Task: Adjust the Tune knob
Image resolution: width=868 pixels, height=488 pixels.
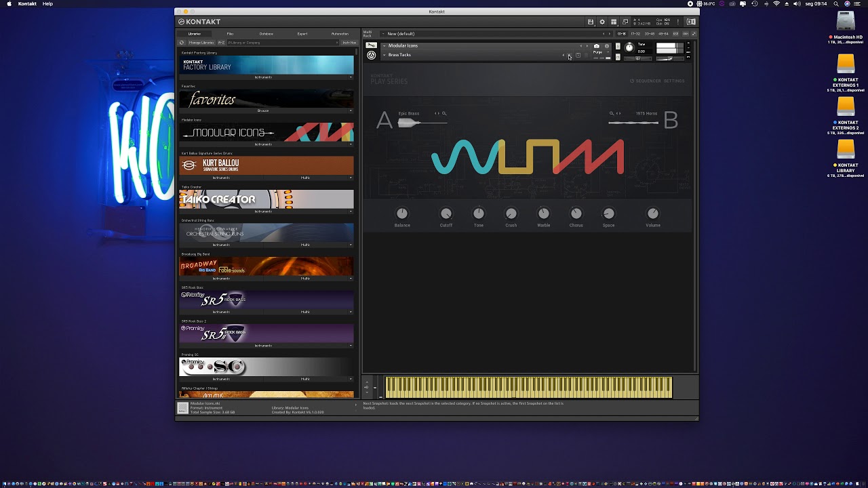Action: (629, 47)
